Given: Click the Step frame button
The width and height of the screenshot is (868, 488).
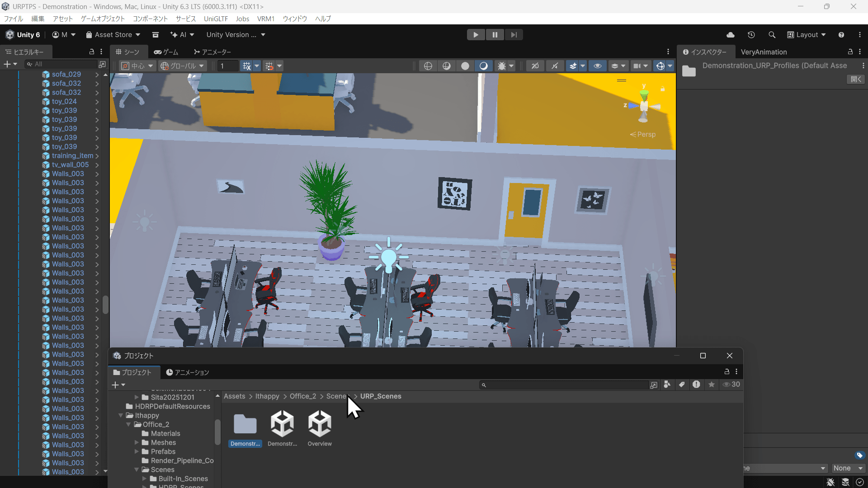Looking at the screenshot, I should point(514,35).
